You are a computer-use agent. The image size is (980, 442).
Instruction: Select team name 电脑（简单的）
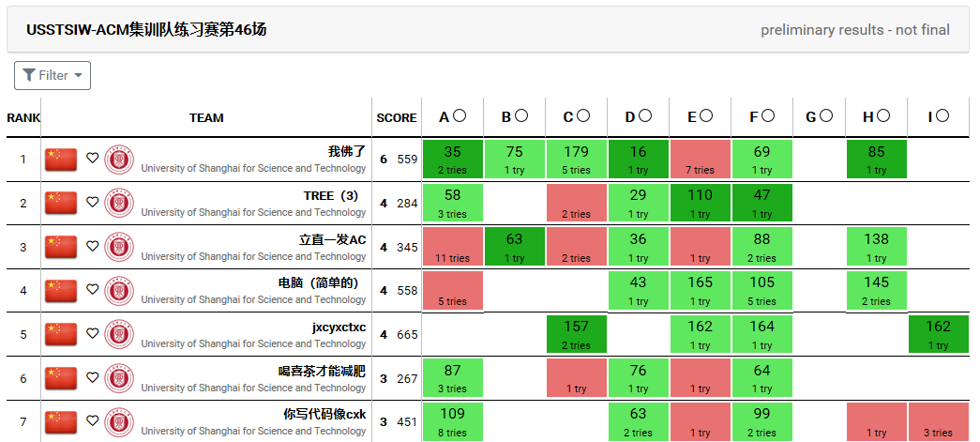319,282
